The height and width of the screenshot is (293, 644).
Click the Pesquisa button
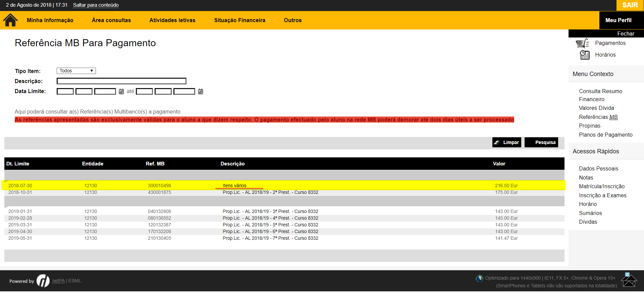tap(541, 142)
